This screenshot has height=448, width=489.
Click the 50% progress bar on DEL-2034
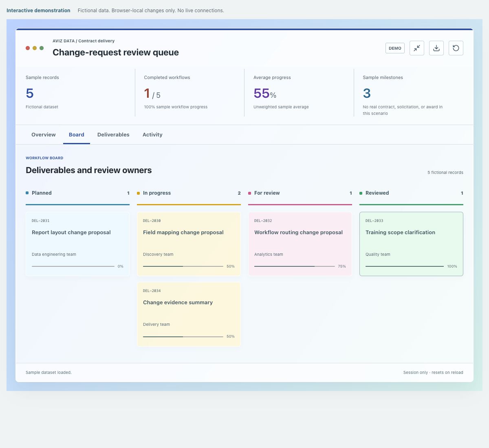(183, 336)
